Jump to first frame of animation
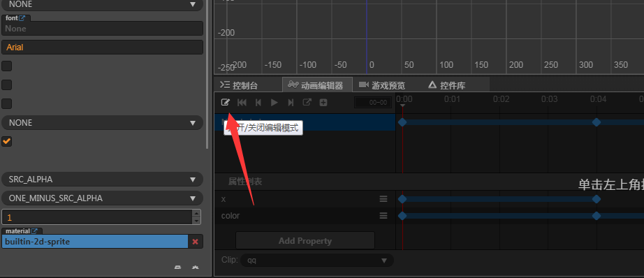 coord(242,103)
